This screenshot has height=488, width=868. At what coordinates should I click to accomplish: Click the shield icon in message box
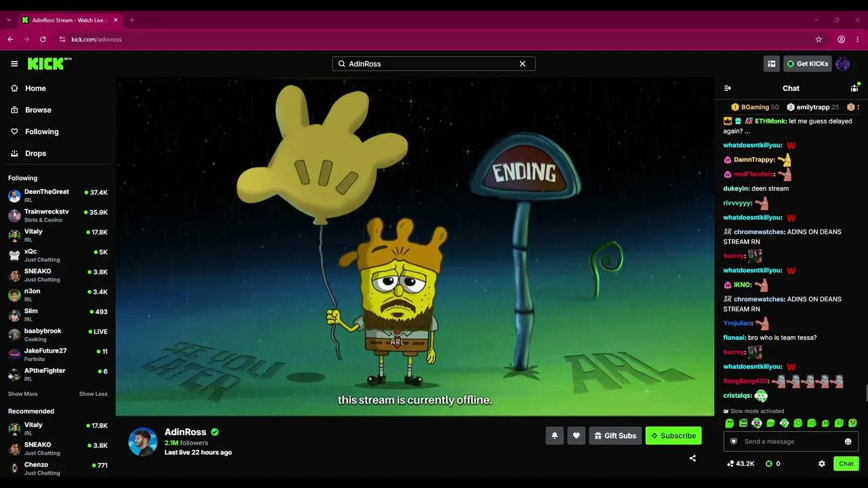click(x=734, y=441)
